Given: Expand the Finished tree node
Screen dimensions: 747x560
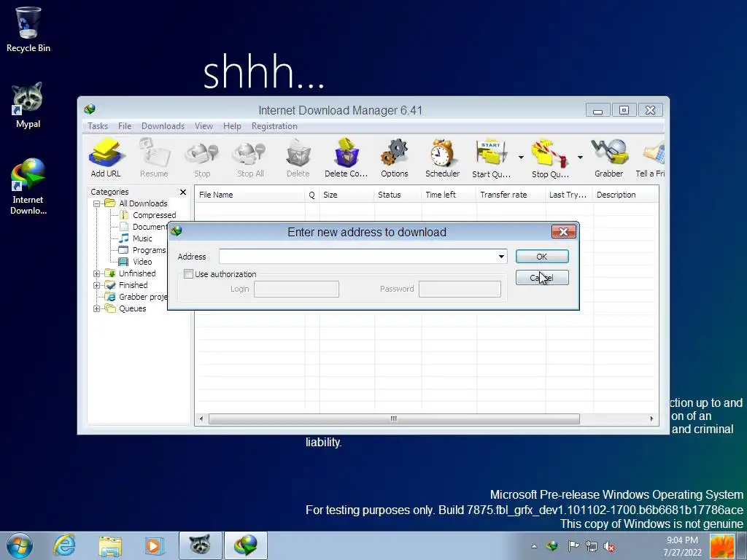Looking at the screenshot, I should coord(97,285).
